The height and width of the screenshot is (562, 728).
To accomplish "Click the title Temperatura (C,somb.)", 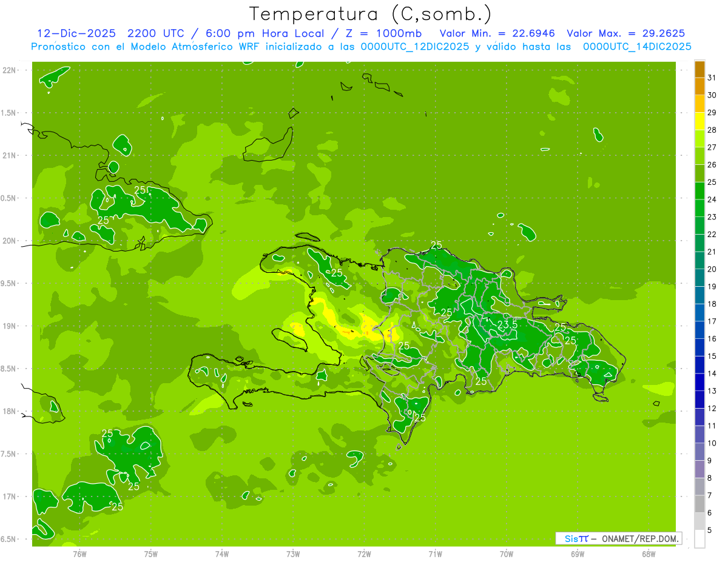I will point(371,14).
